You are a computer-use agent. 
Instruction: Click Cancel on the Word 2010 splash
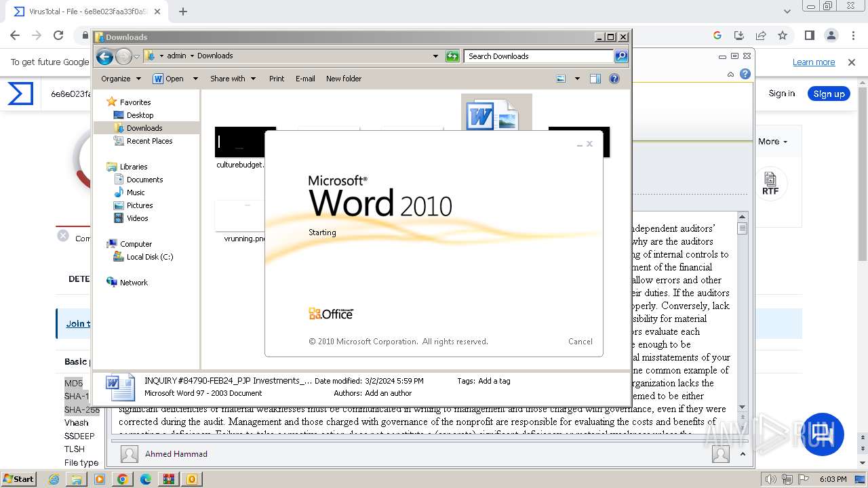click(x=580, y=342)
